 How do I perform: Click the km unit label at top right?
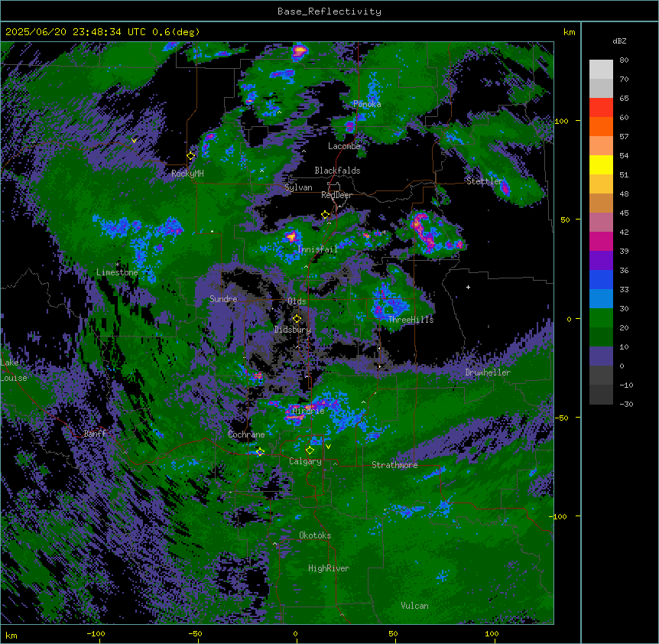[569, 32]
